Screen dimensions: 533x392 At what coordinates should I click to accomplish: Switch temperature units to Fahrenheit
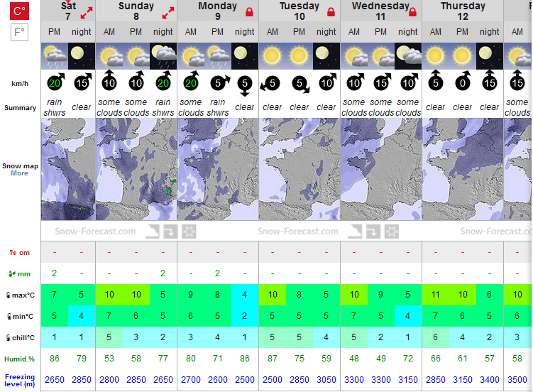[x=19, y=33]
